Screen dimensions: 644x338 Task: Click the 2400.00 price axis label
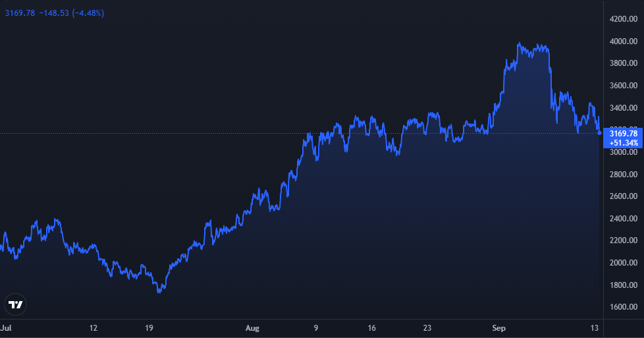point(622,219)
